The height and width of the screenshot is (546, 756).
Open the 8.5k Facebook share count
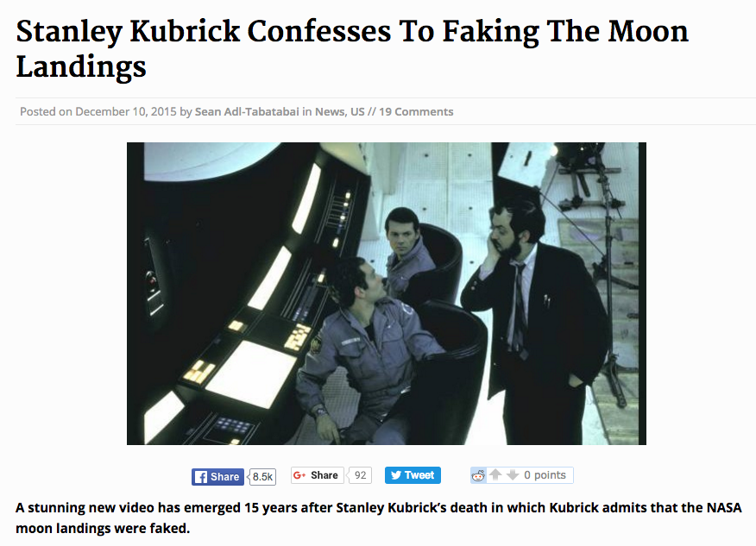[x=262, y=477]
